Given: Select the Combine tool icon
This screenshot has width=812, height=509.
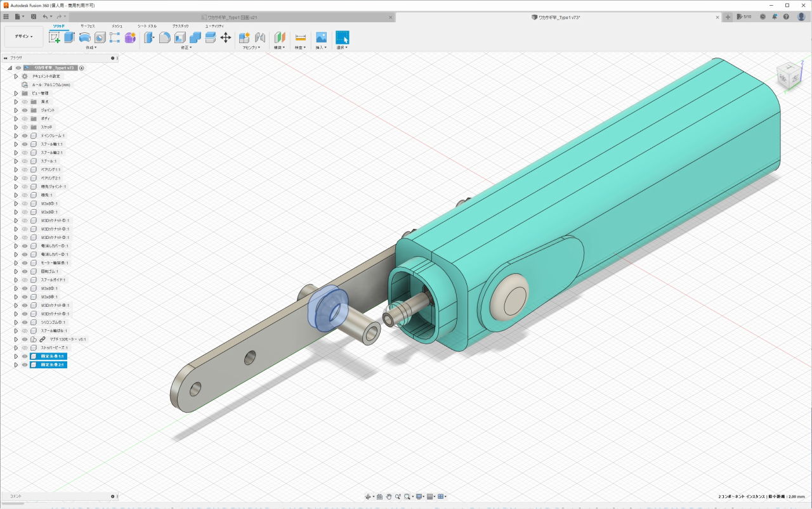Looking at the screenshot, I should 195,37.
